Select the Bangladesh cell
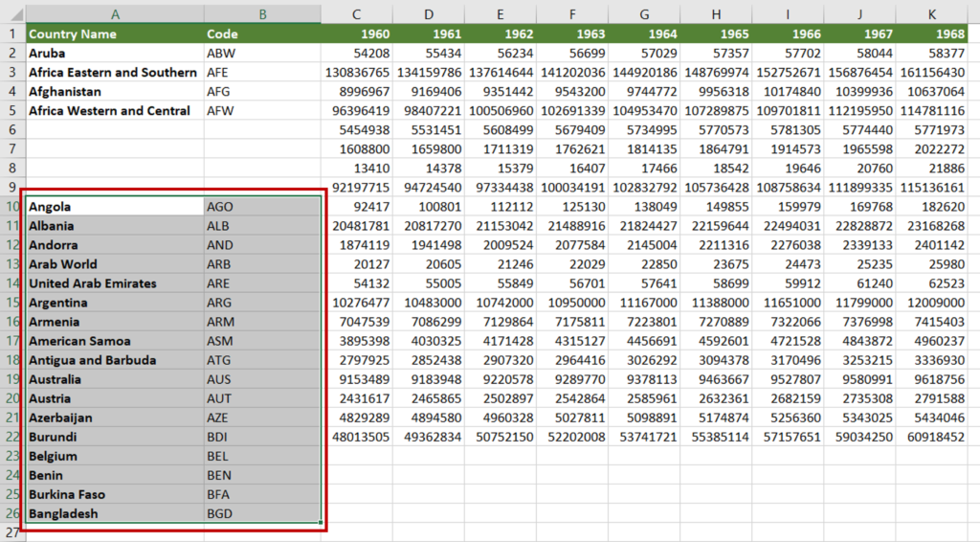This screenshot has width=980, height=542. (x=115, y=513)
